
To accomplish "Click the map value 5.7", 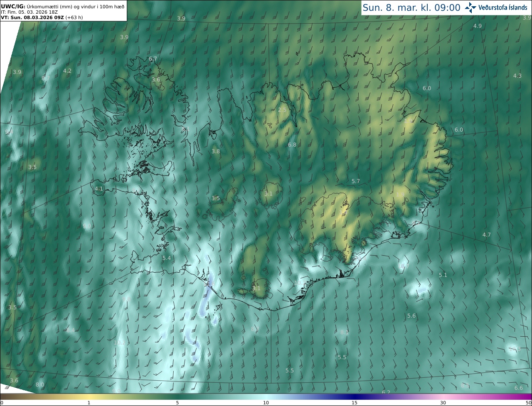I will click(356, 181).
